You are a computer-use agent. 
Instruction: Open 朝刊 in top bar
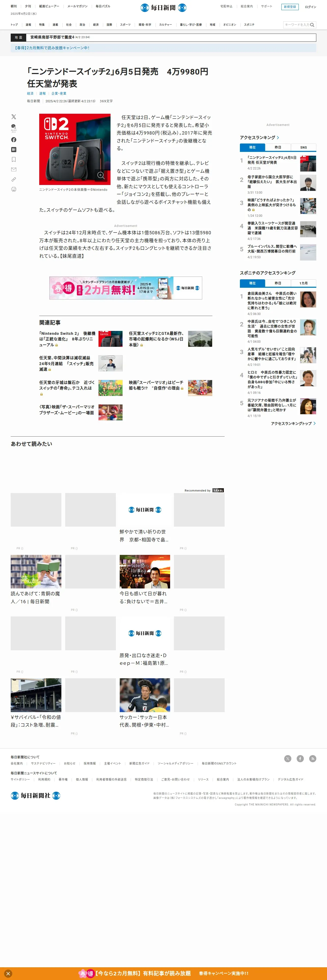click(x=14, y=6)
